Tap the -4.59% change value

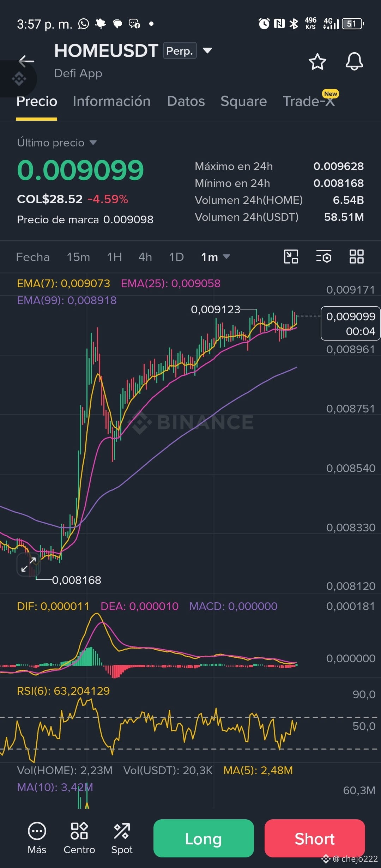point(108,199)
